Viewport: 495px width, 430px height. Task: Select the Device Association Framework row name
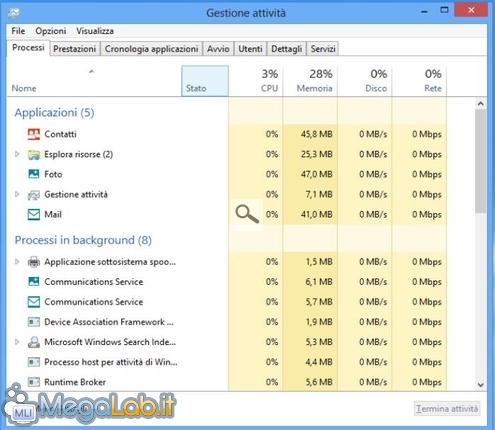109,322
